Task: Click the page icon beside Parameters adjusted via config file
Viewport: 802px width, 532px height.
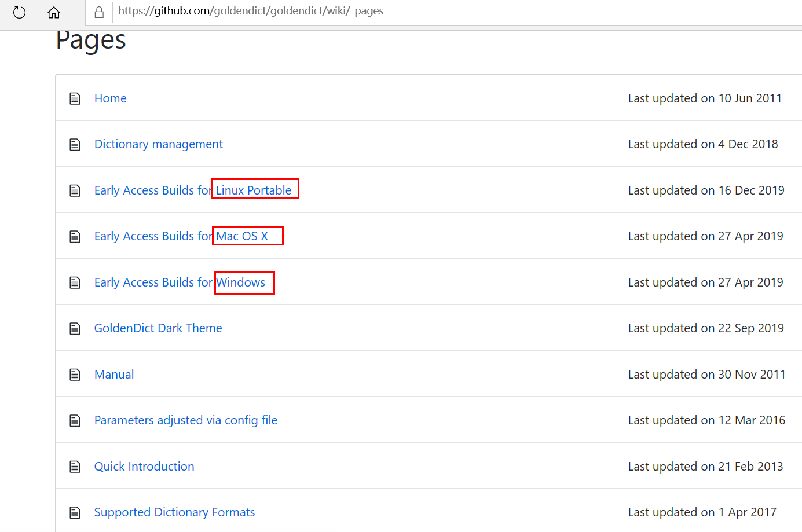Action: [75, 420]
